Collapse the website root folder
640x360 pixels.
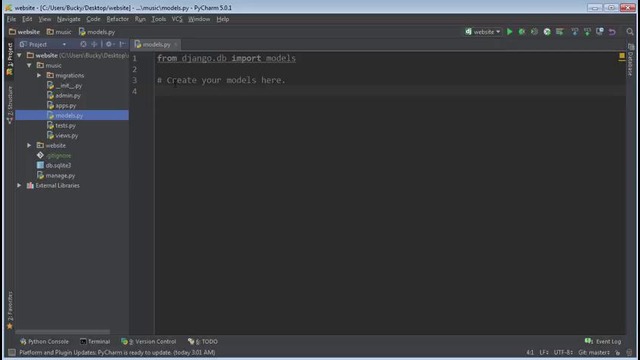(x=19, y=55)
